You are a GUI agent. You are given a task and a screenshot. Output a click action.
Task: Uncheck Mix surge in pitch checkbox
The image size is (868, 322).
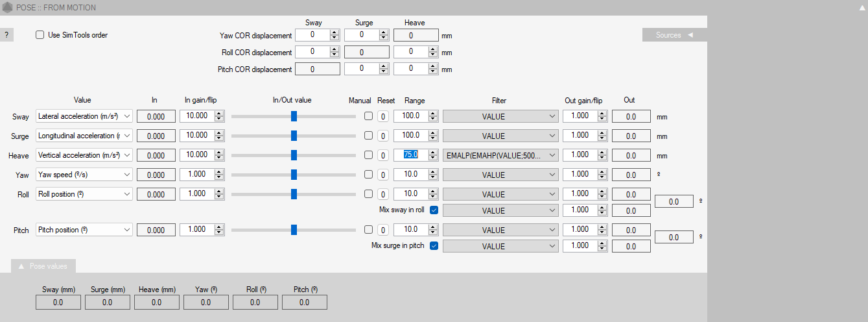click(x=434, y=246)
